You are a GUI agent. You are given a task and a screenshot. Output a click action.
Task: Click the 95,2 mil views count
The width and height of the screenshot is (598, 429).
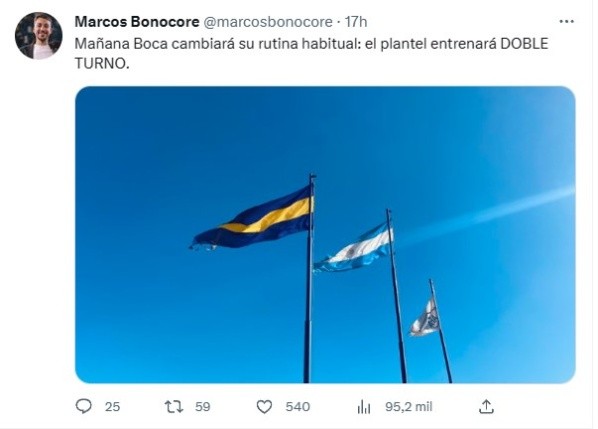408,407
